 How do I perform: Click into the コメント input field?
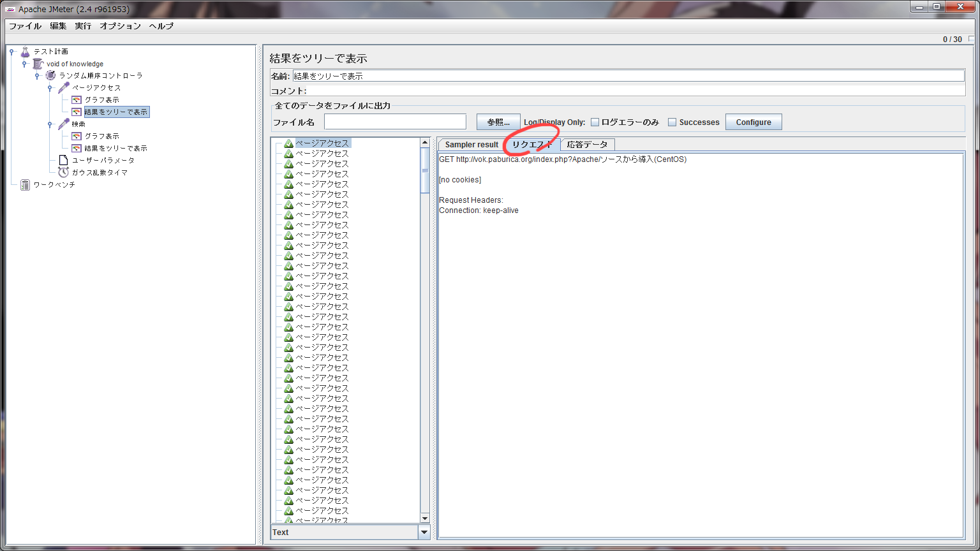pyautogui.click(x=636, y=91)
